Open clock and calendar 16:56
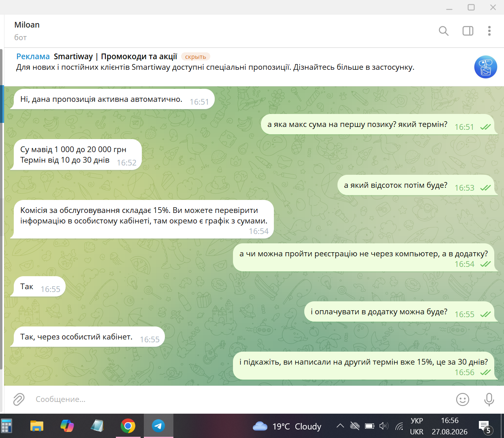The width and height of the screenshot is (504, 438). click(450, 426)
